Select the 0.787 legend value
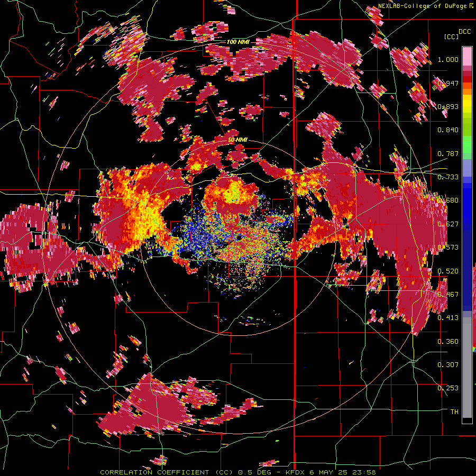This screenshot has height=476, width=476. [448, 153]
